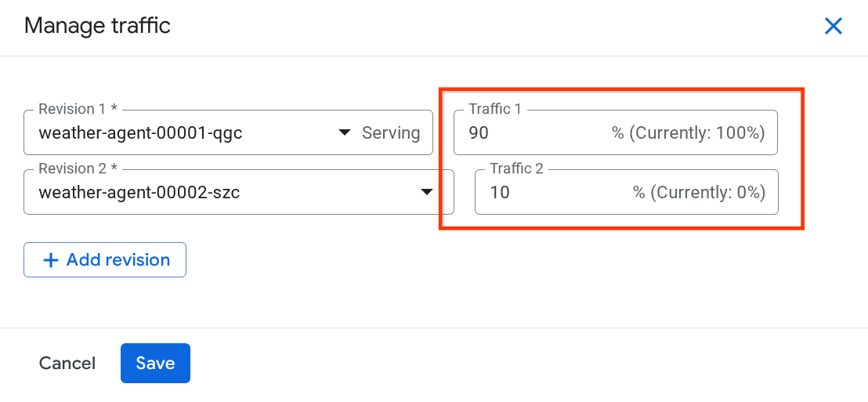Click the "Traffic 1" field label
868x402 pixels.
point(495,110)
